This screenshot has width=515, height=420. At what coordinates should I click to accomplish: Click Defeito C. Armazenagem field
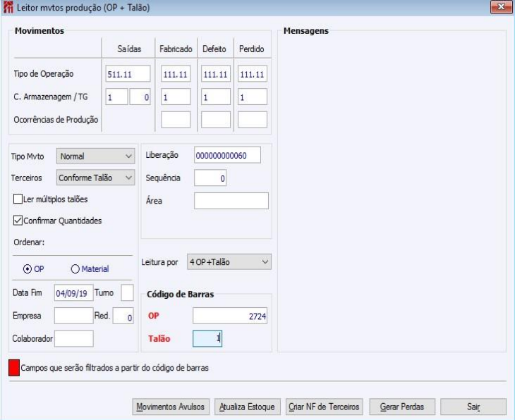(x=216, y=97)
